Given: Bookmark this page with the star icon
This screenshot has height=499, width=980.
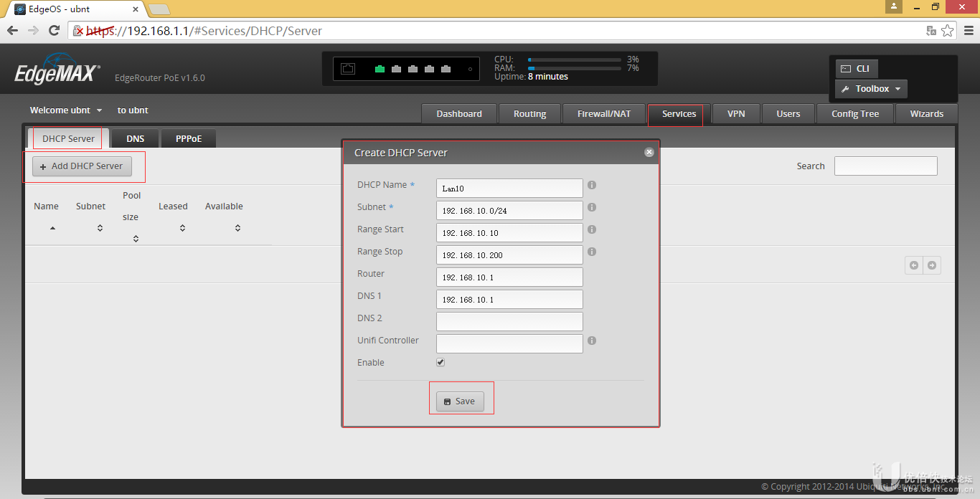Looking at the screenshot, I should tap(948, 31).
